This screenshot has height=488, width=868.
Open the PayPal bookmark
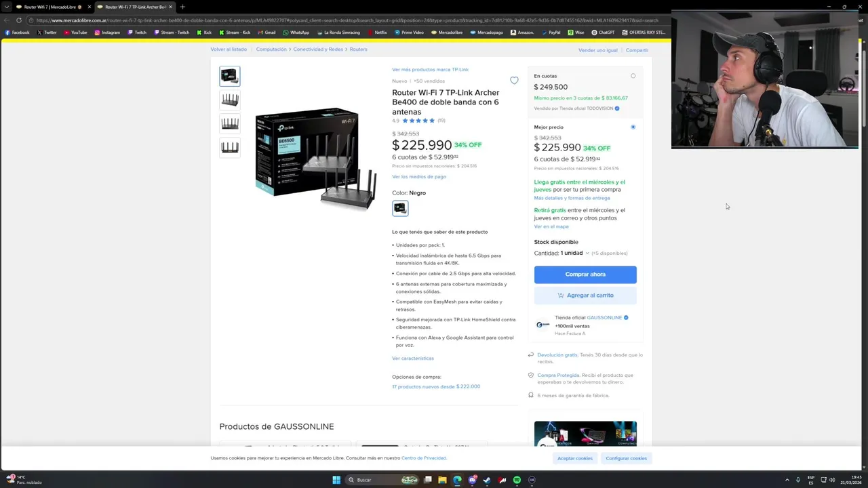coord(550,32)
